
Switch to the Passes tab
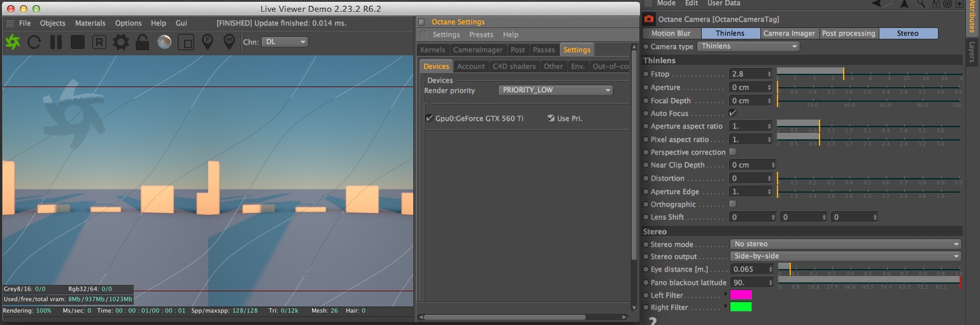tap(544, 50)
